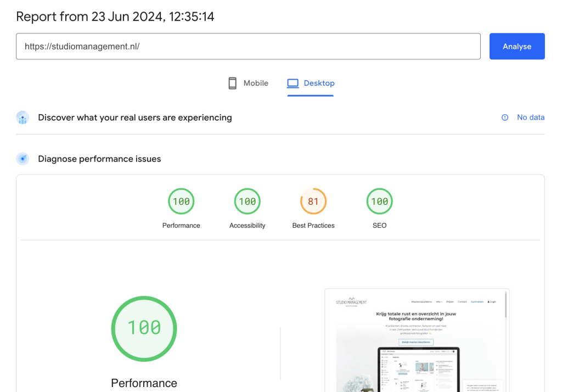Click the info icon beside No data
Image resolution: width=562 pixels, height=392 pixels.
[x=504, y=117]
